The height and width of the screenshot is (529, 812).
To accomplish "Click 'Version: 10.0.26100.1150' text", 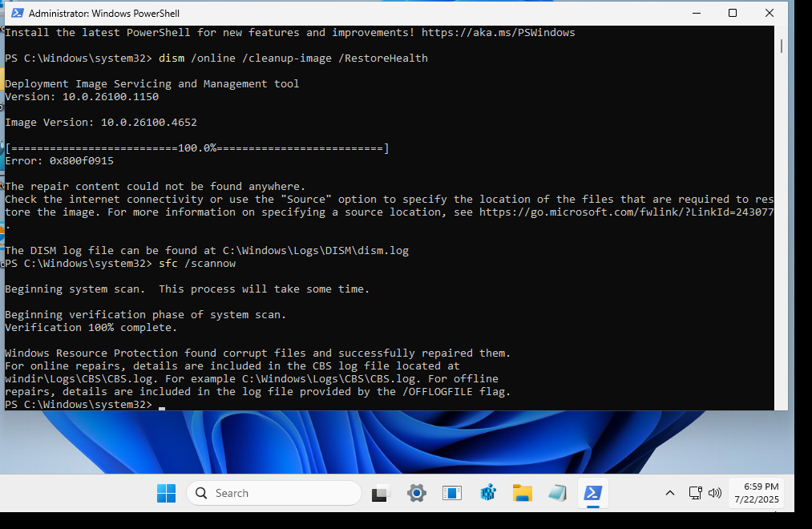I will (82, 97).
